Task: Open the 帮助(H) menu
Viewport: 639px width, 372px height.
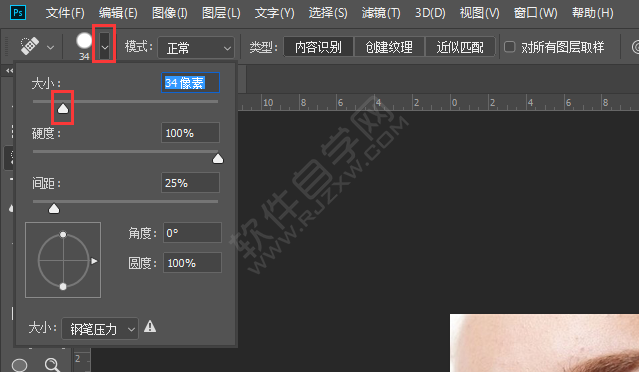Action: (592, 13)
